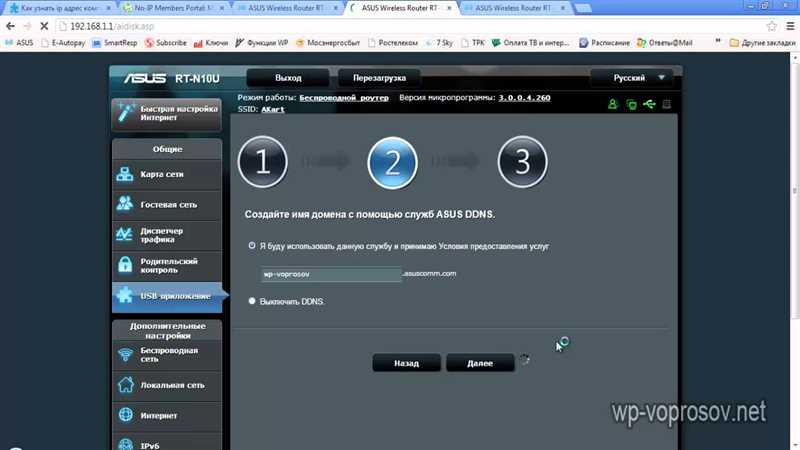Open the 7 Sky bookmark
The width and height of the screenshot is (800, 450).
[439, 43]
